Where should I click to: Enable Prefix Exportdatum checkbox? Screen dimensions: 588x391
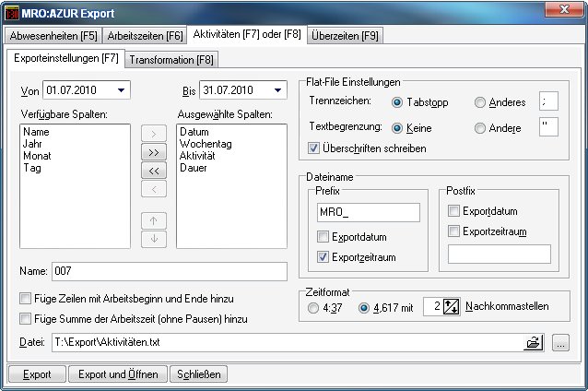pos(323,237)
